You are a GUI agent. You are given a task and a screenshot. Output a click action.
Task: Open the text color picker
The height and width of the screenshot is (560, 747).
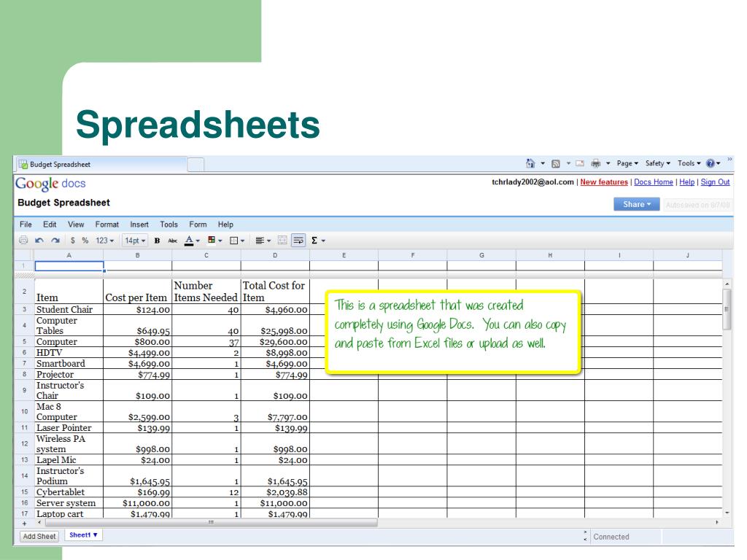coord(192,241)
